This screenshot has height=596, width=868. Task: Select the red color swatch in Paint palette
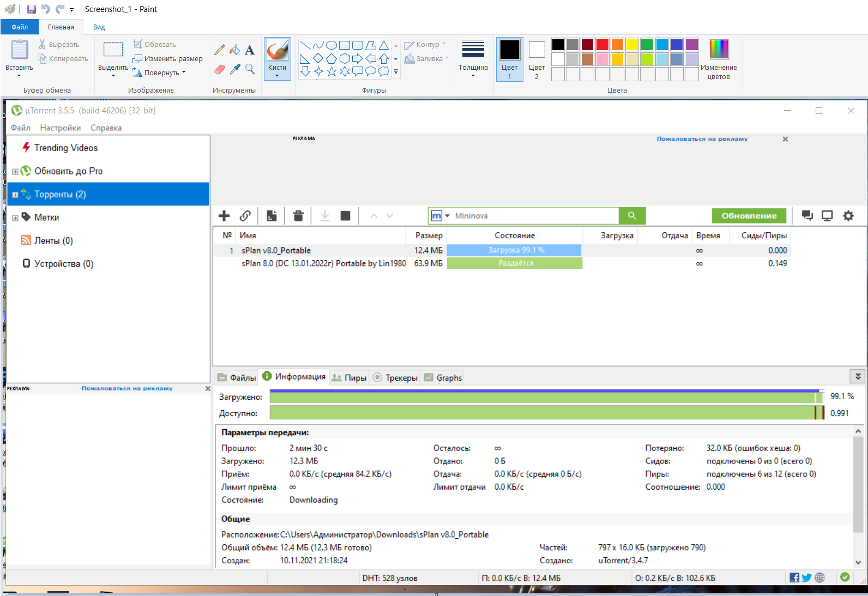602,44
